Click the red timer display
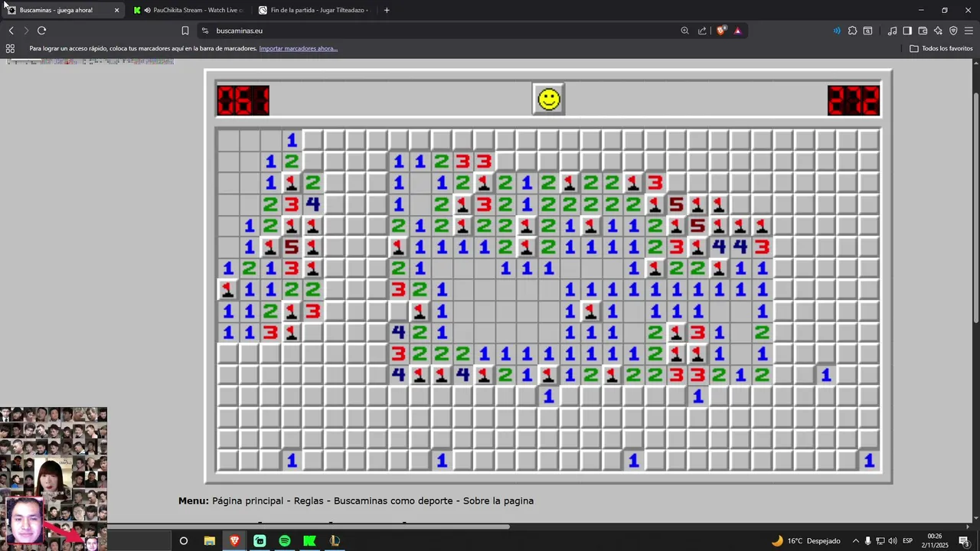Image resolution: width=980 pixels, height=551 pixels. tap(854, 100)
